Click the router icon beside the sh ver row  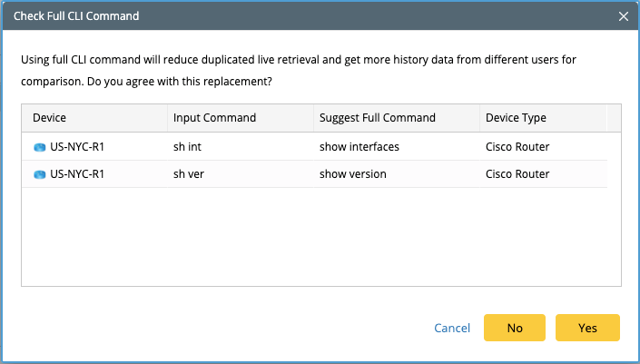(x=40, y=174)
